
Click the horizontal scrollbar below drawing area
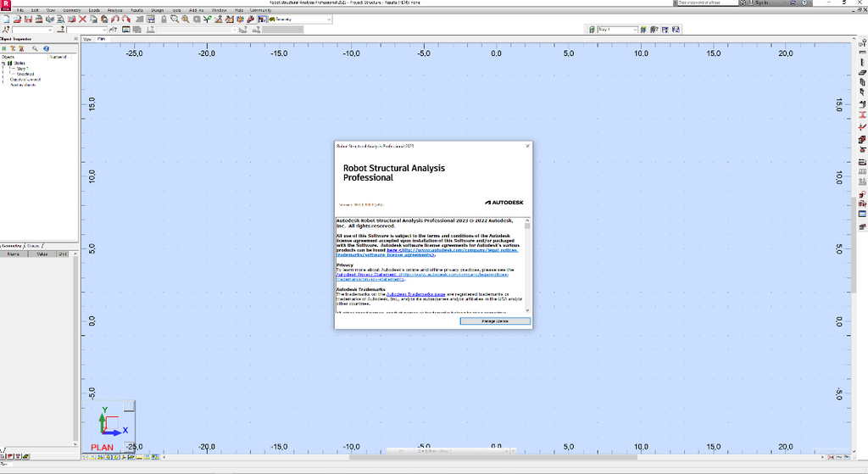click(x=492, y=457)
